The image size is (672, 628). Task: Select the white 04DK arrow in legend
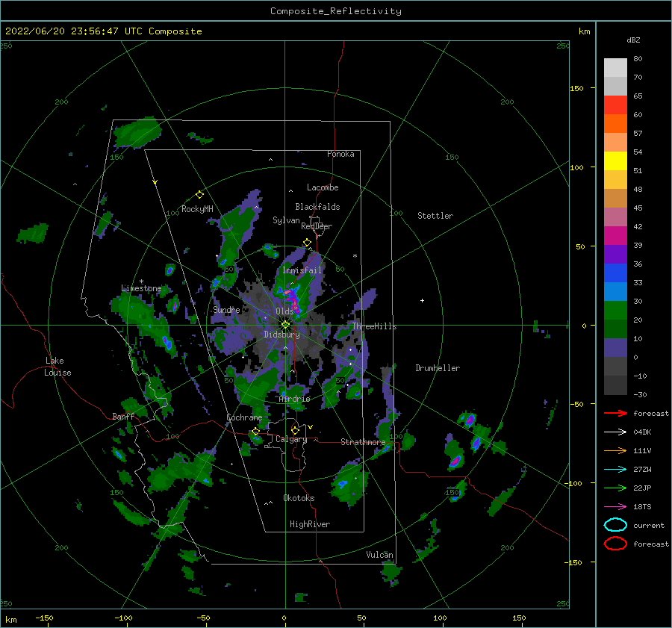[x=615, y=432]
